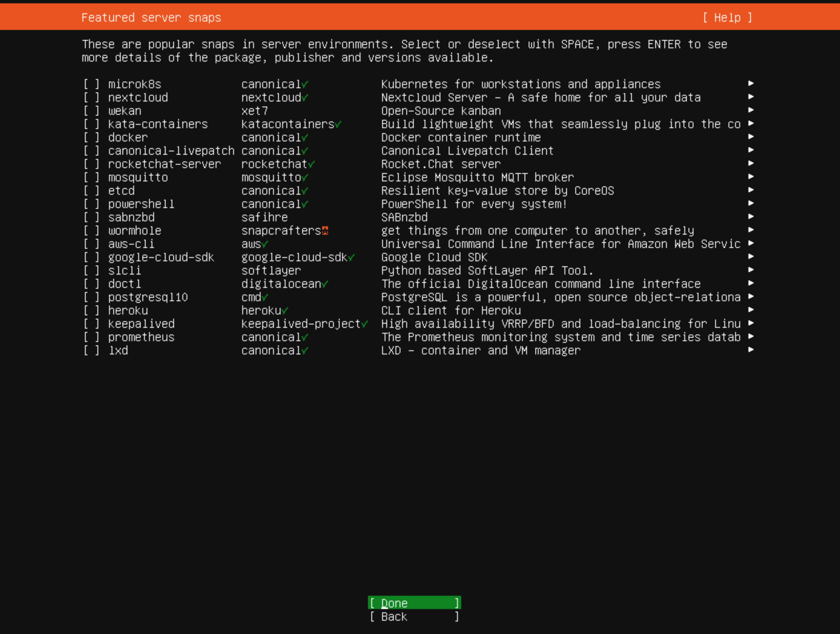
Task: Open details arrow for postgresql10 row
Action: [751, 297]
